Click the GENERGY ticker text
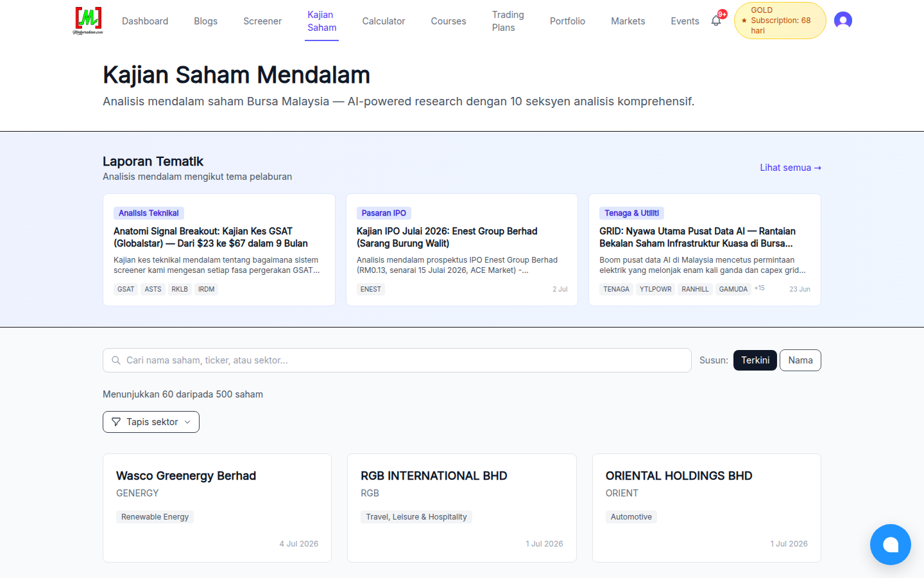 coord(137,493)
